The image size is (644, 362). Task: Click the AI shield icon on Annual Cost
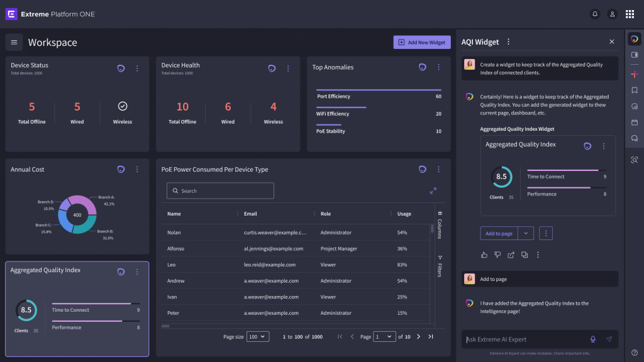pyautogui.click(x=121, y=169)
